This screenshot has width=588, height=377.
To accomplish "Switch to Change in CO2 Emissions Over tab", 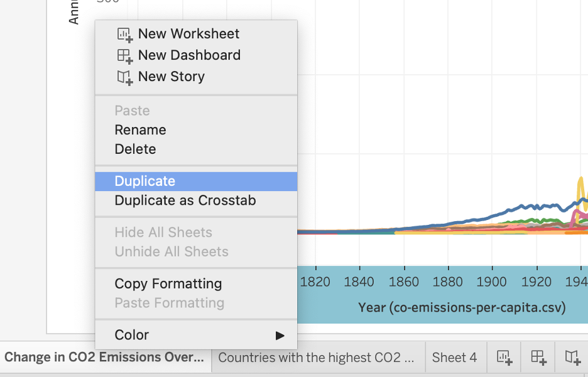I will point(104,357).
